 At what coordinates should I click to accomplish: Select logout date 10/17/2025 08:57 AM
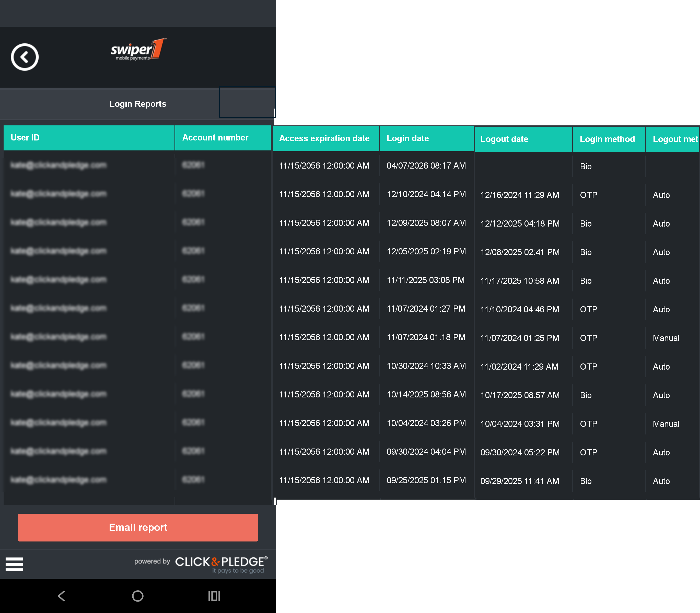[520, 395]
